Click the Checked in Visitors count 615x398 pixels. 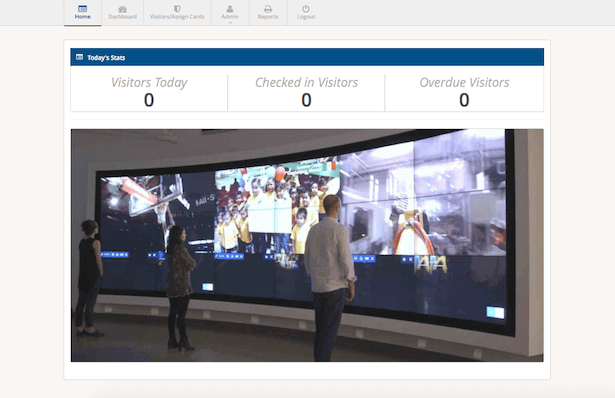306,100
